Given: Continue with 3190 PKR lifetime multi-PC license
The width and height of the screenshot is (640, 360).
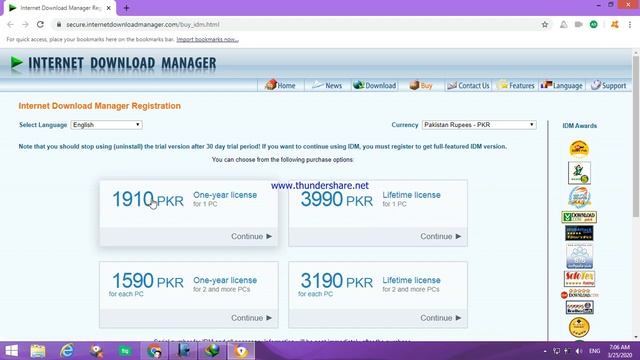Looking at the screenshot, I should tap(440, 318).
